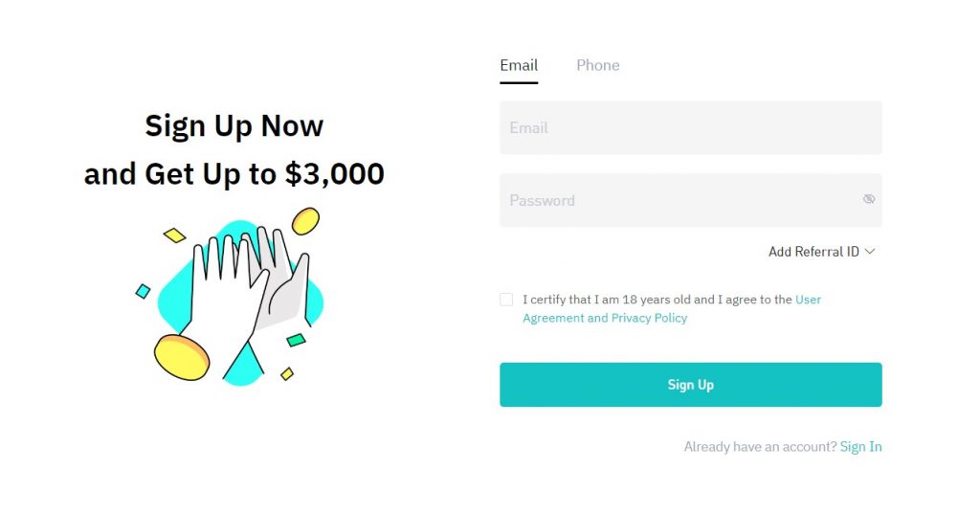
Task: Click the green diamond confetti piece
Action: coord(297,340)
